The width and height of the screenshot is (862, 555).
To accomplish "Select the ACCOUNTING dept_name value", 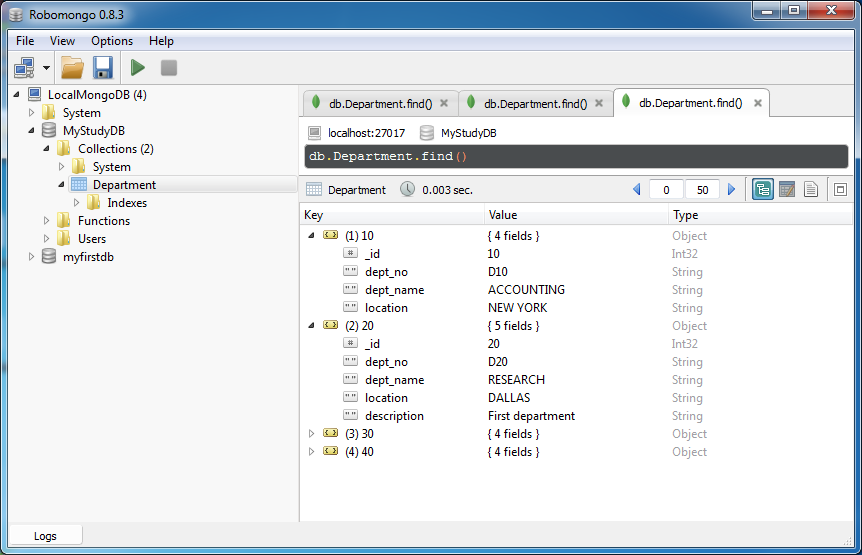I will point(526,290).
